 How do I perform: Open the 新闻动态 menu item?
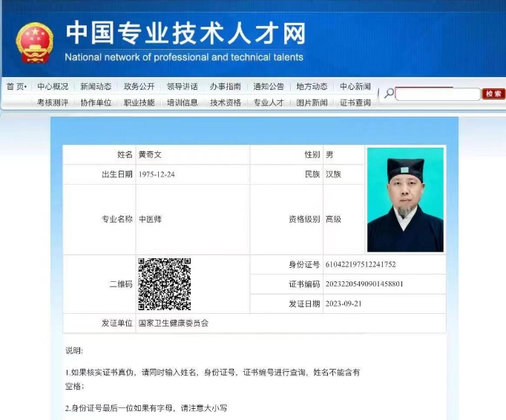click(x=96, y=86)
